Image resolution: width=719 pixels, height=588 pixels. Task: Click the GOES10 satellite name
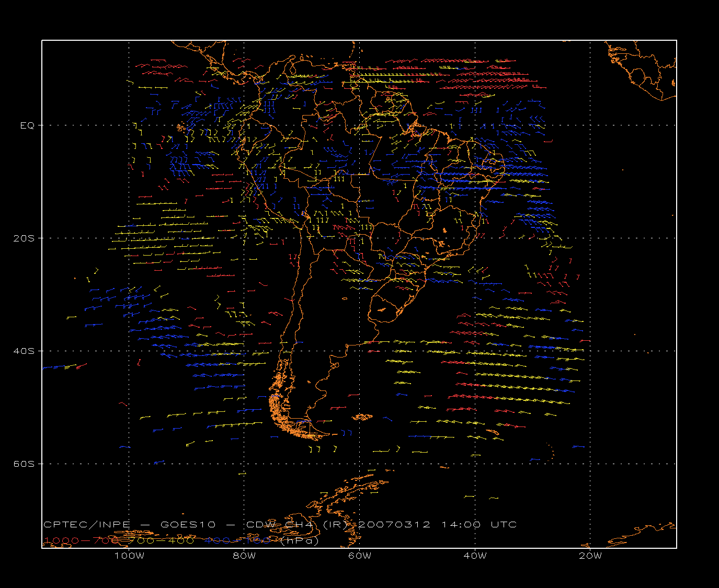point(188,524)
